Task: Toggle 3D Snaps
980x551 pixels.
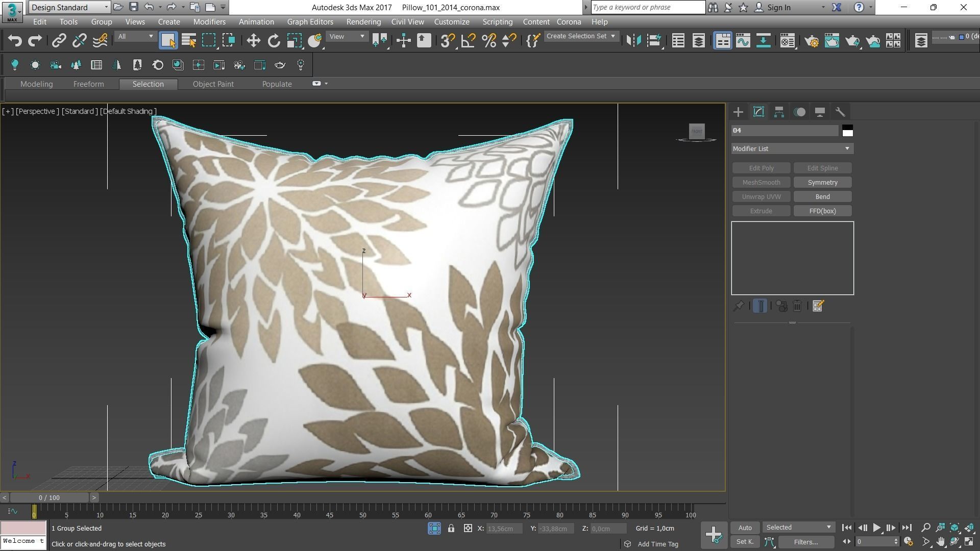Action: [448, 41]
